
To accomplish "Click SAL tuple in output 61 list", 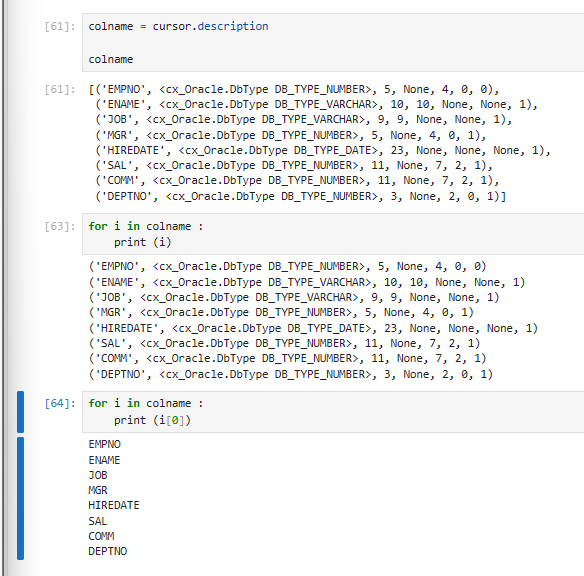I will pyautogui.click(x=294, y=165).
